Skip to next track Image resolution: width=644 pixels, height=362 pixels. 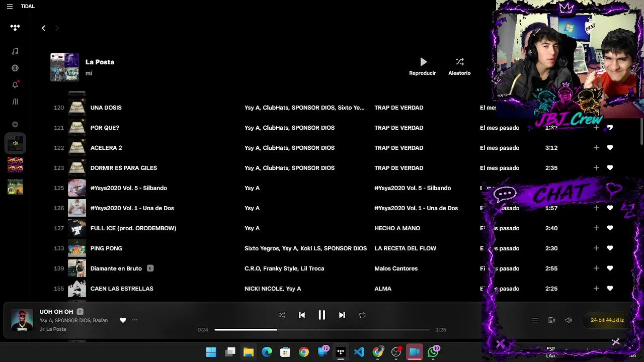click(x=342, y=315)
